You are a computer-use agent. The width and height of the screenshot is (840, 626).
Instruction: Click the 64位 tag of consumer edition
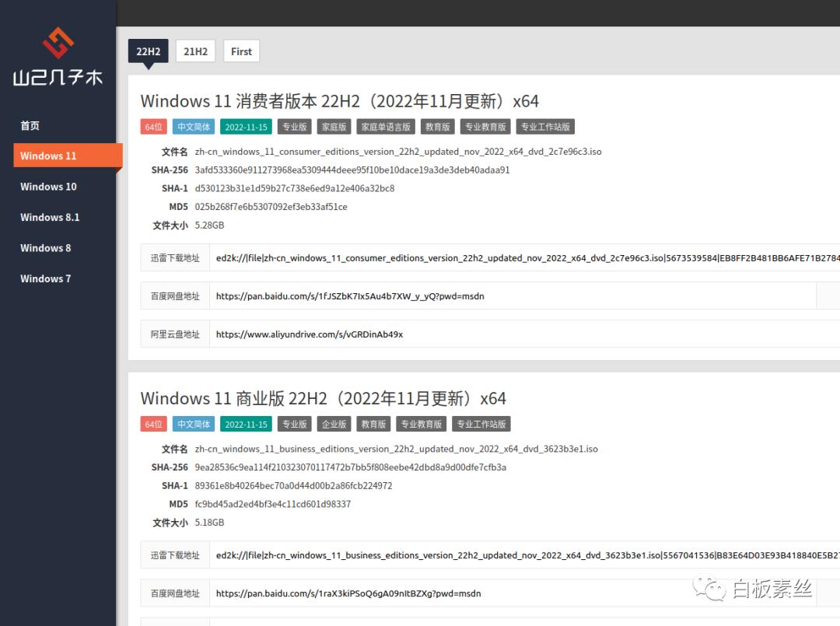tap(154, 127)
